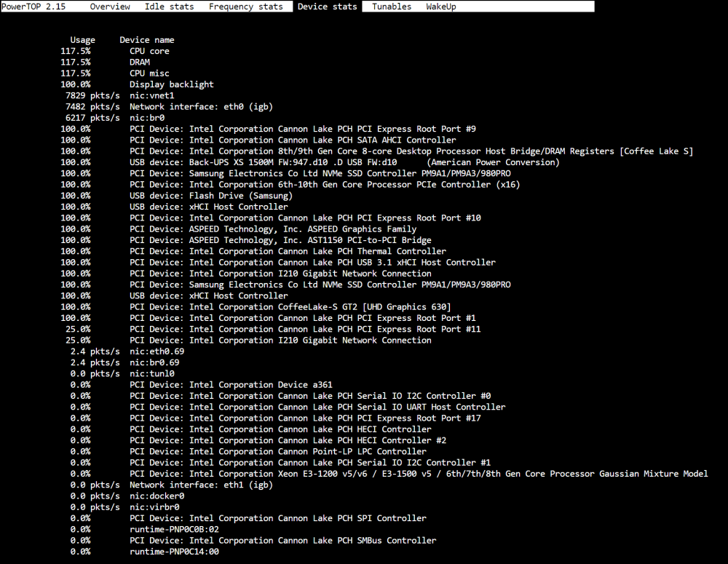Select the ASPEED Graphics Family row

coord(239,229)
